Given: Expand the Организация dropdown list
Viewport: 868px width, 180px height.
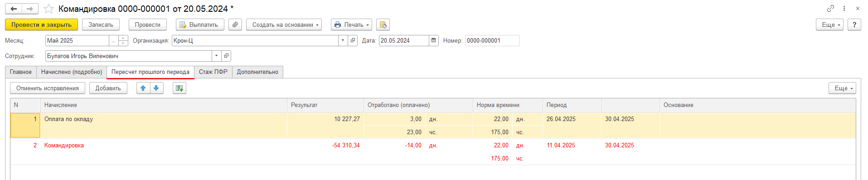Looking at the screenshot, I should (343, 40).
